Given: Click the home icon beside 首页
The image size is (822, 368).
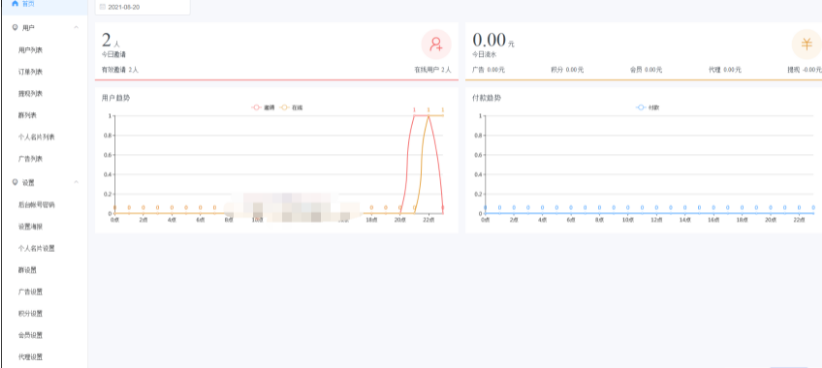Looking at the screenshot, I should pos(15,4).
